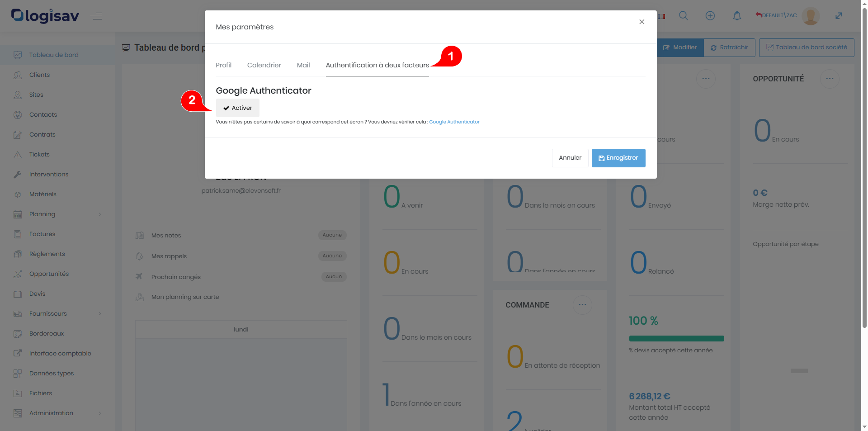Toggle the sidebar hamburger menu icon
868x431 pixels.
click(96, 17)
